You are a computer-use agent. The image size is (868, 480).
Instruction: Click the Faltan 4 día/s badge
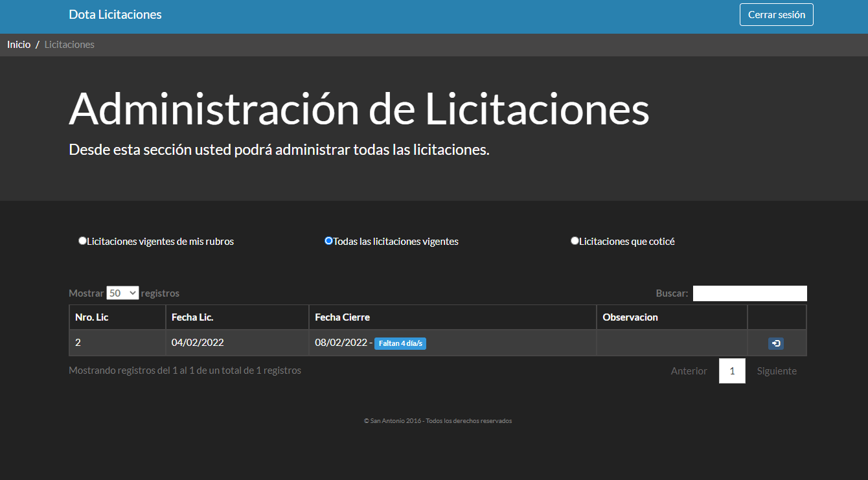click(x=400, y=343)
